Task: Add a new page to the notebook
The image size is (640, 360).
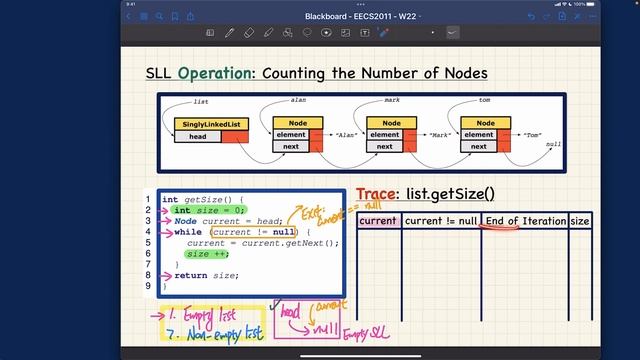Action: click(562, 16)
